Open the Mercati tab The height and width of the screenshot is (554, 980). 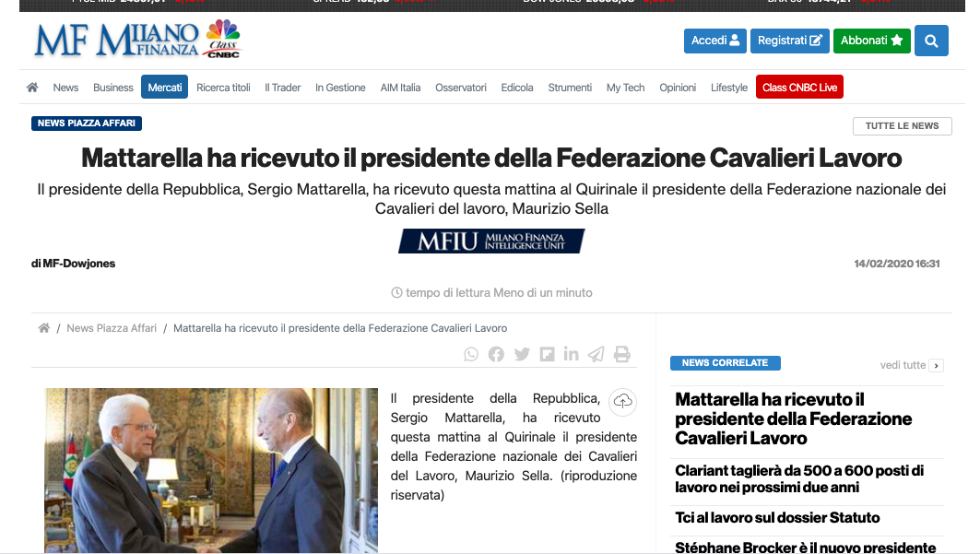tap(164, 88)
